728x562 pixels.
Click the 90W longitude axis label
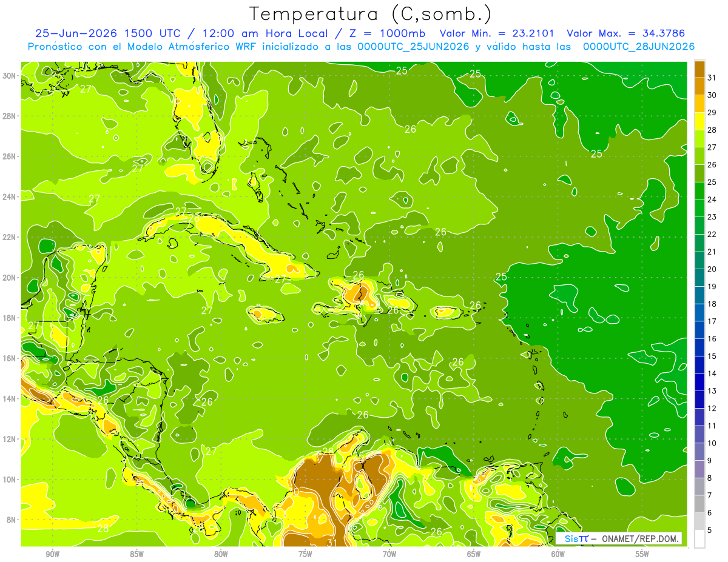coord(52,554)
